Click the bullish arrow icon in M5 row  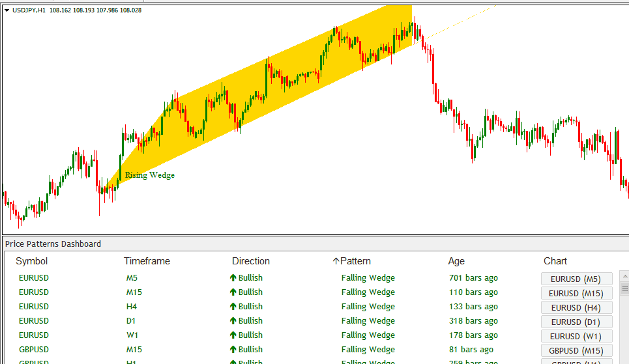tap(233, 278)
